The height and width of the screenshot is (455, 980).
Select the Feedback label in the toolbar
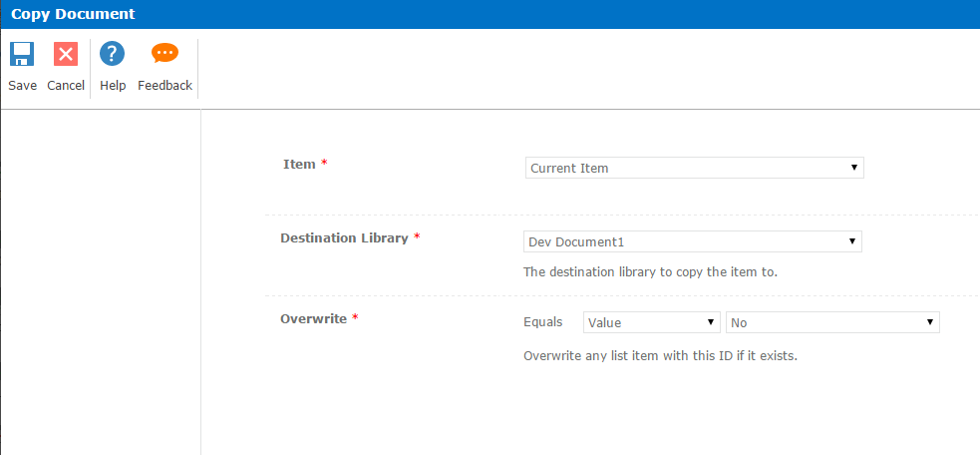[164, 86]
